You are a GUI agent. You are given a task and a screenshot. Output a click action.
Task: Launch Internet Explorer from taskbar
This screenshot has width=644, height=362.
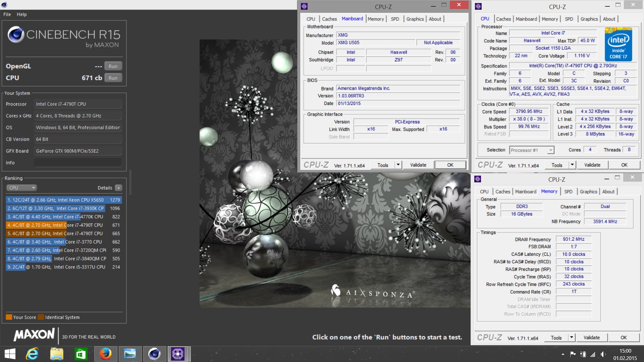(33, 354)
